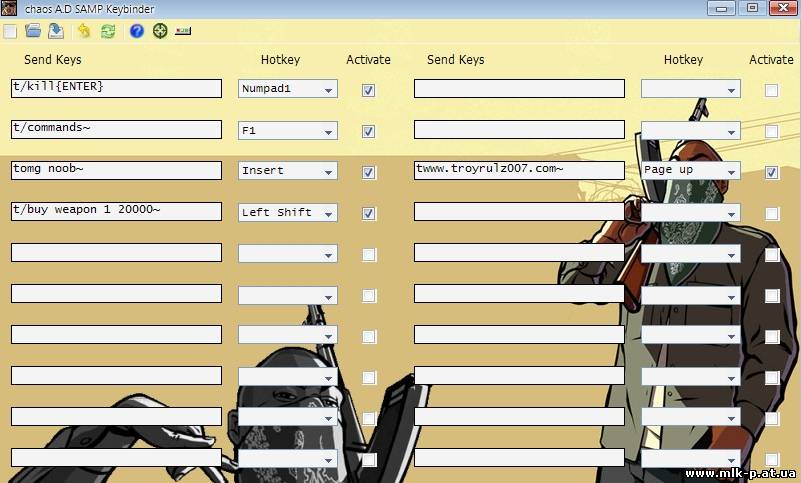
Task: Click the New blank document icon
Action: coord(10,32)
